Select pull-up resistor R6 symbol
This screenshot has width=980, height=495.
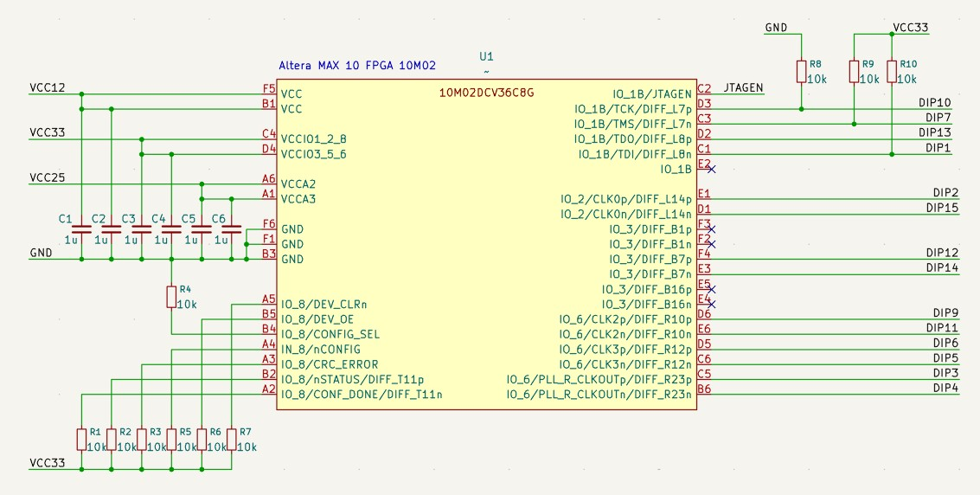click(x=202, y=439)
